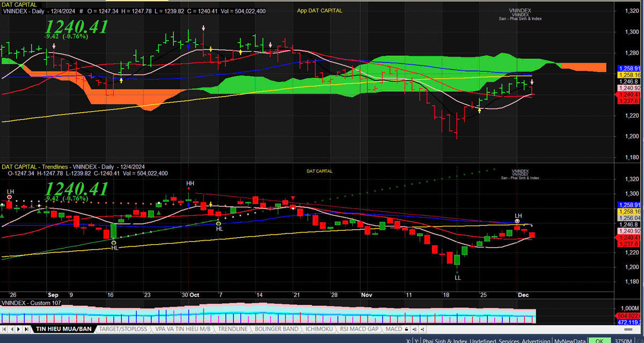Viewport: 644px width, 343px height.
Task: Click the blue 1,258.91 price label
Action: pos(629,69)
